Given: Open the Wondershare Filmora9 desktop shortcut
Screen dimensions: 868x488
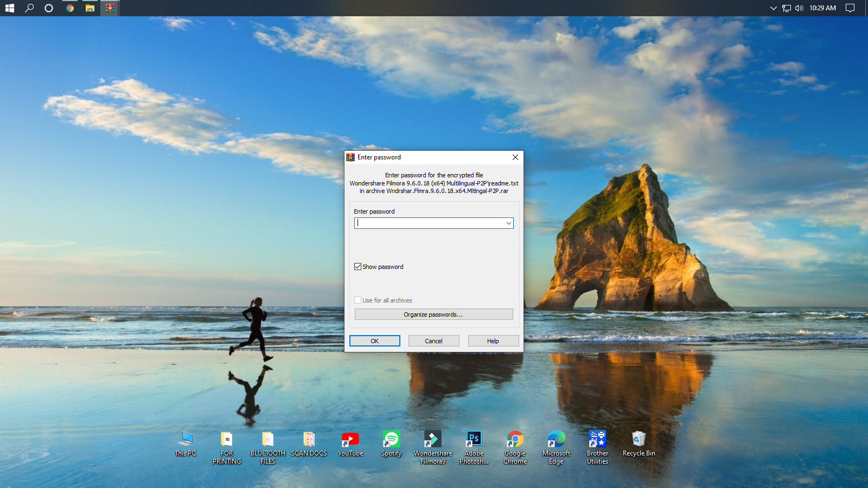Looking at the screenshot, I should coord(432,440).
